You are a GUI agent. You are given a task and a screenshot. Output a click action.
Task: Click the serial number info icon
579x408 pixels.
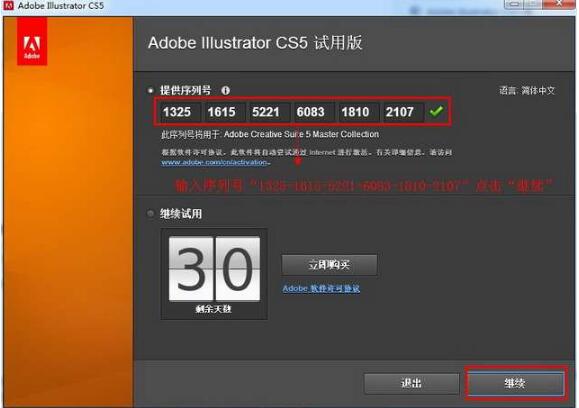pos(225,90)
